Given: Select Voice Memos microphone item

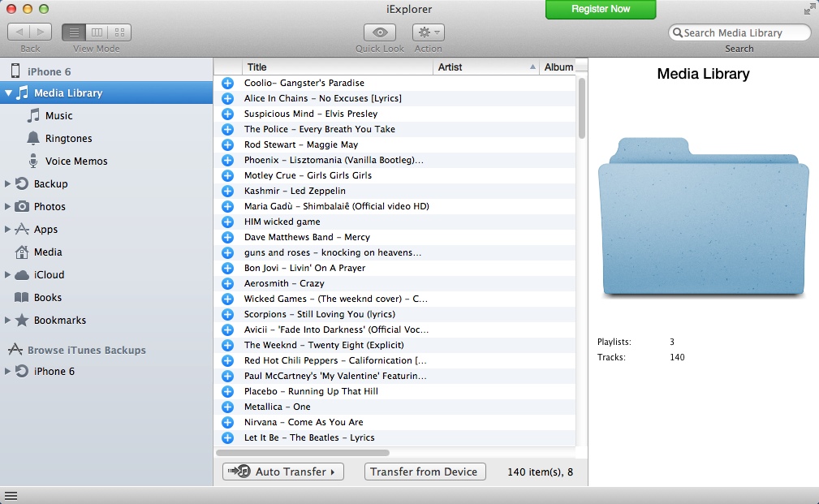Looking at the screenshot, I should [75, 162].
